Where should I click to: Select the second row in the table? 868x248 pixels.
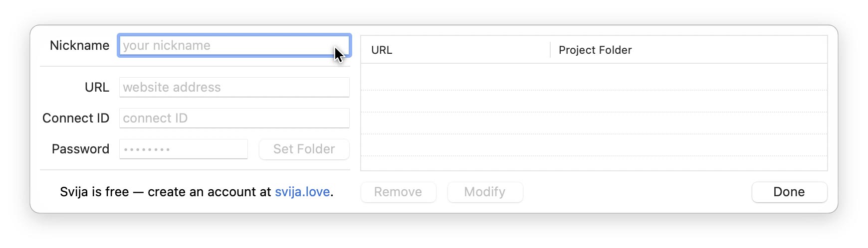point(594,101)
